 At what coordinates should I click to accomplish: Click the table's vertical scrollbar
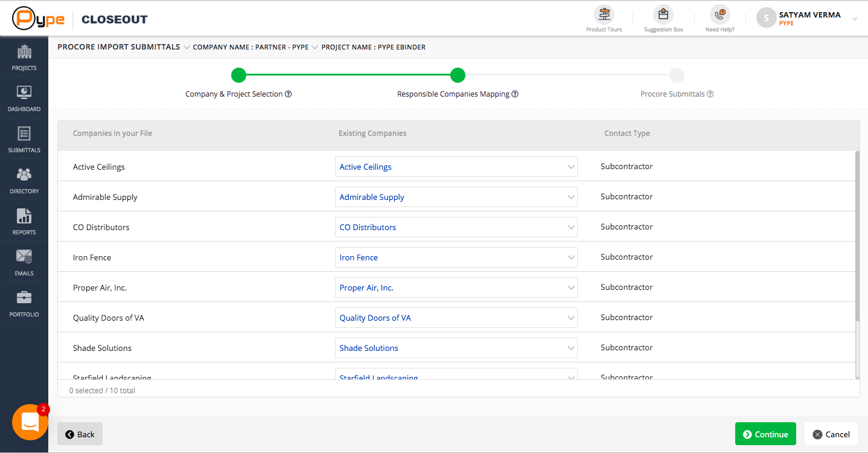[857, 236]
